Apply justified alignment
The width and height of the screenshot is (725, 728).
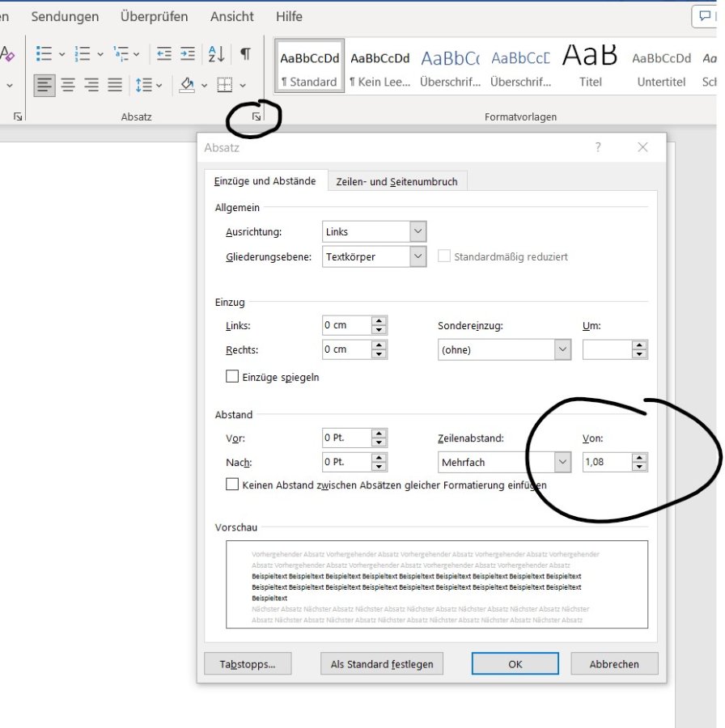coord(115,85)
